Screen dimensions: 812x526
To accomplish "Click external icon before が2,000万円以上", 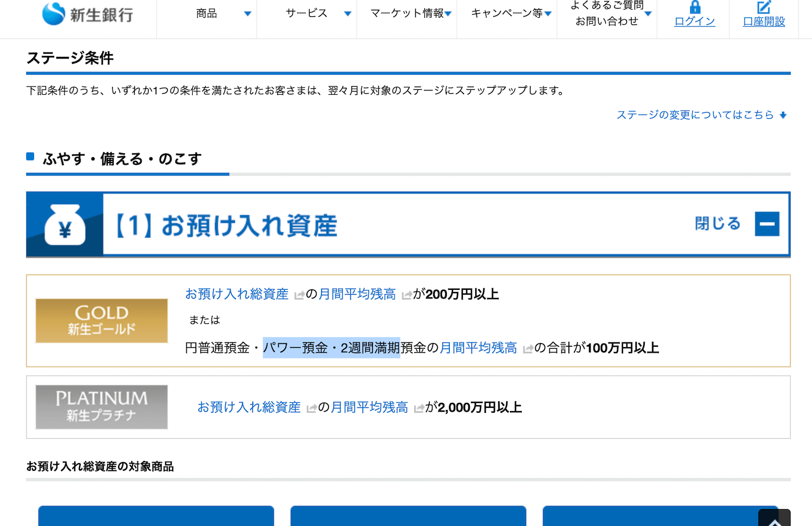I will pos(418,408).
